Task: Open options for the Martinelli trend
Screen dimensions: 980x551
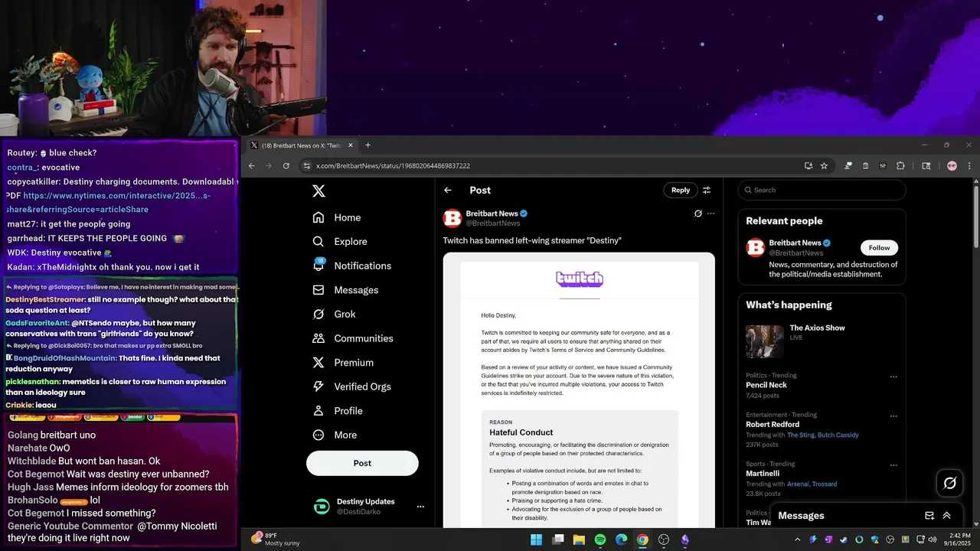Action: [x=893, y=465]
